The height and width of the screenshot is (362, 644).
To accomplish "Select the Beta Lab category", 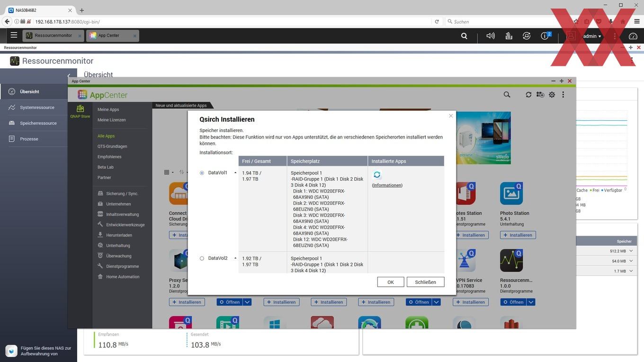I will (x=106, y=167).
